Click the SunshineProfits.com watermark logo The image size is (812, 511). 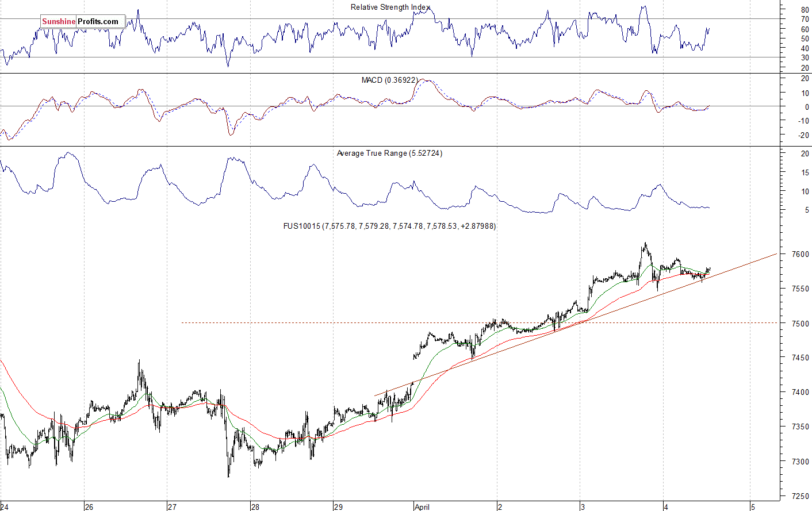tap(83, 22)
